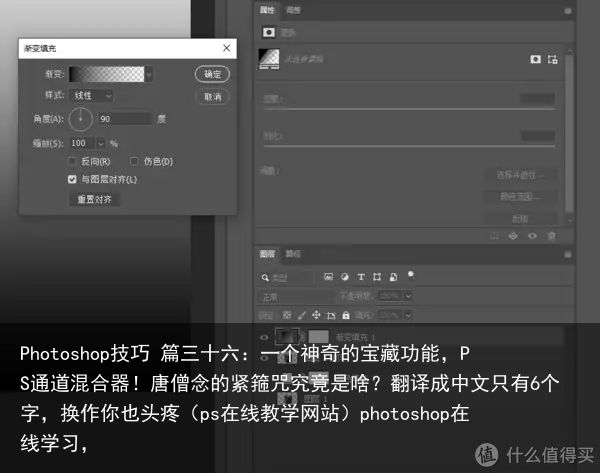
Task: Open the 缩放 percentage dropdown arrow
Action: point(100,144)
